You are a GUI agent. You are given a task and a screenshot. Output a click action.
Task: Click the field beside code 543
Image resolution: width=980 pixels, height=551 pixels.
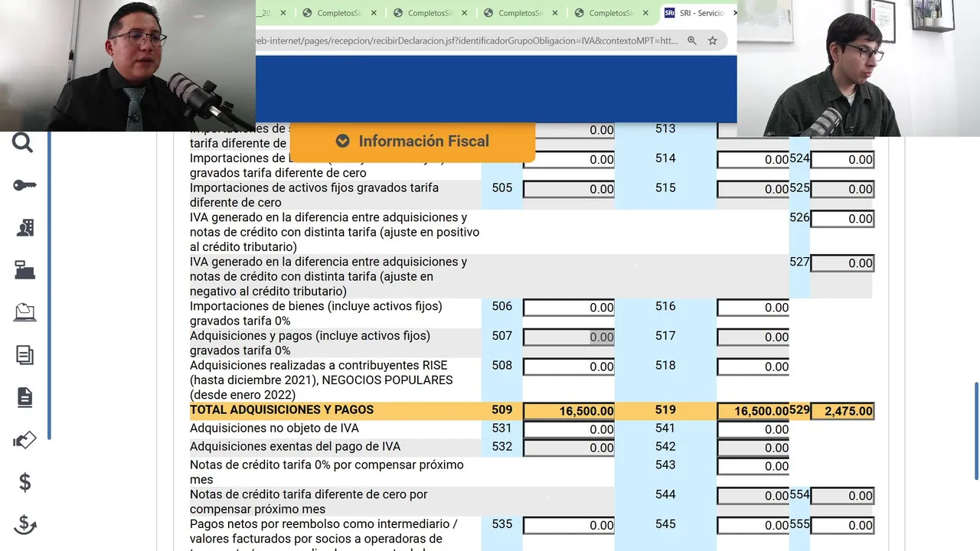coord(753,466)
